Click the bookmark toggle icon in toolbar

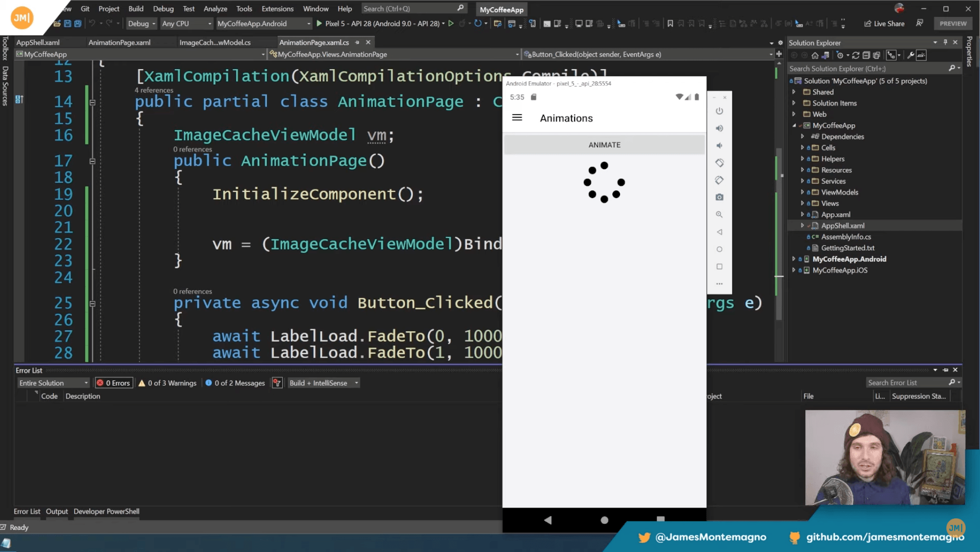point(670,24)
